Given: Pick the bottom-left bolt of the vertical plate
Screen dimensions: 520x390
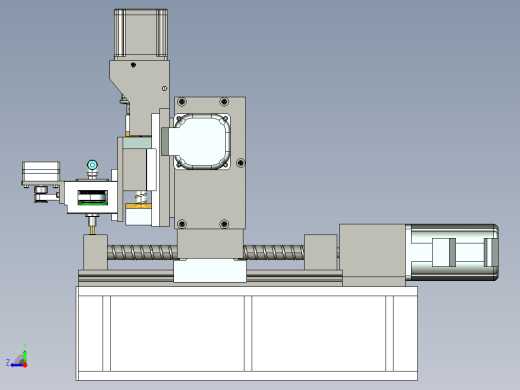Looking at the screenshot, I should (x=182, y=224).
